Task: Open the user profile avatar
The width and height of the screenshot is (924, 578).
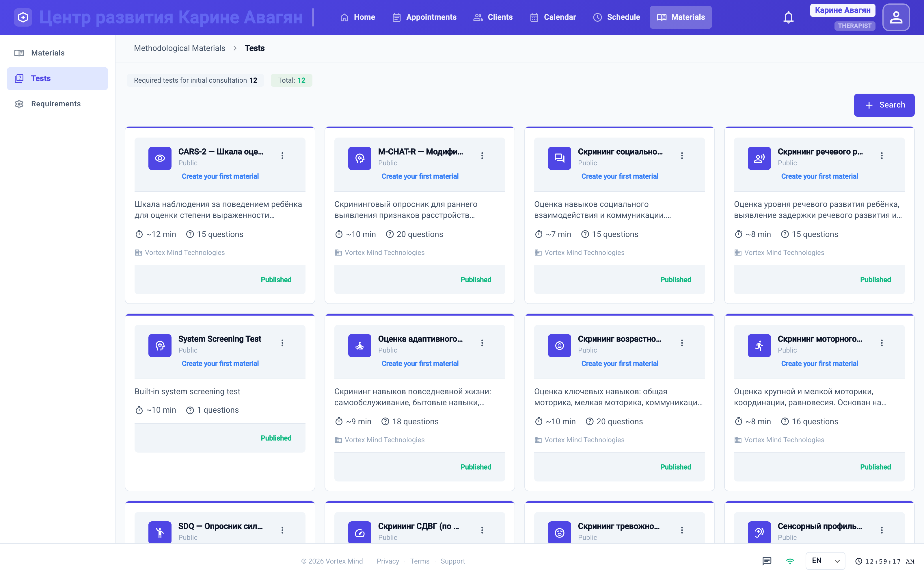Action: click(896, 17)
